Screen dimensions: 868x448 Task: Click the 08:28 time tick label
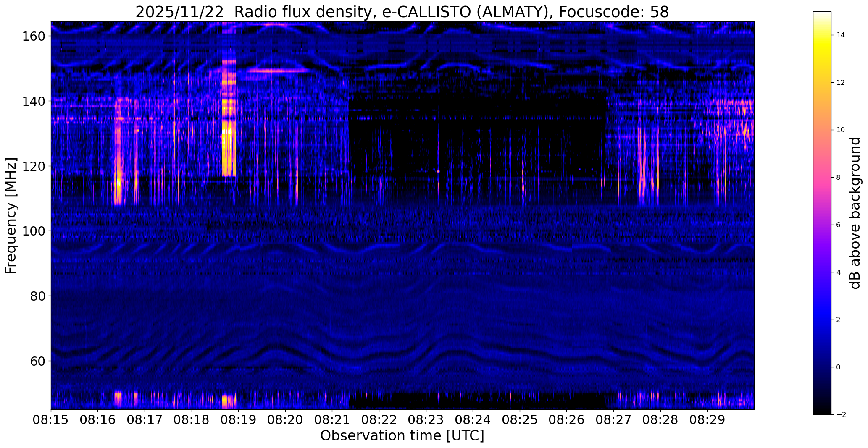coord(660,420)
